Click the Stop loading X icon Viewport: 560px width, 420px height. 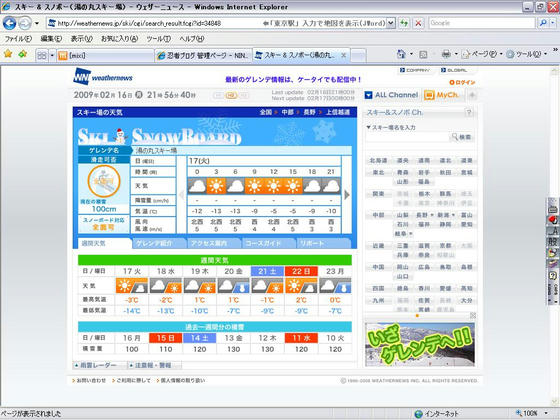click(418, 23)
